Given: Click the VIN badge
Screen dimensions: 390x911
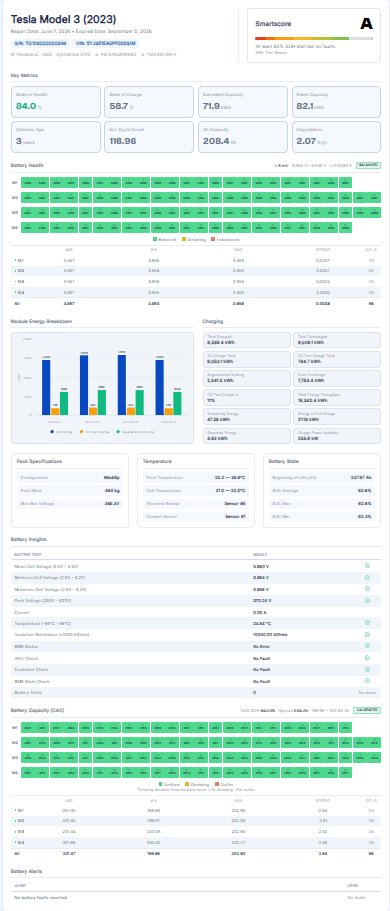Looking at the screenshot, I should pos(105,43).
